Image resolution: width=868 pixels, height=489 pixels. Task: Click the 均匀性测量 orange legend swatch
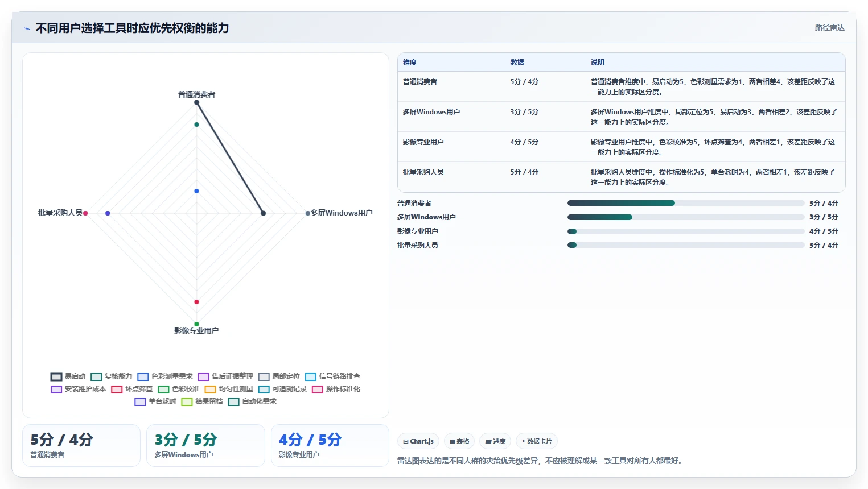point(210,389)
